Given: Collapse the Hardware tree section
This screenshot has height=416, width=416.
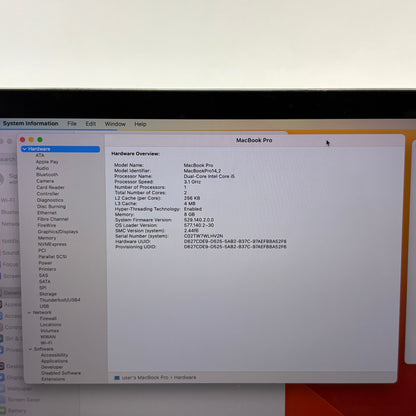Looking at the screenshot, I should pos(24,149).
